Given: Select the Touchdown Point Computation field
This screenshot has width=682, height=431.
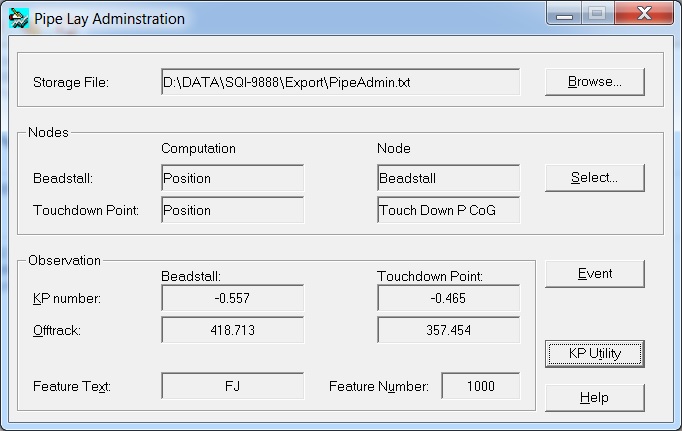Looking at the screenshot, I should click(232, 210).
